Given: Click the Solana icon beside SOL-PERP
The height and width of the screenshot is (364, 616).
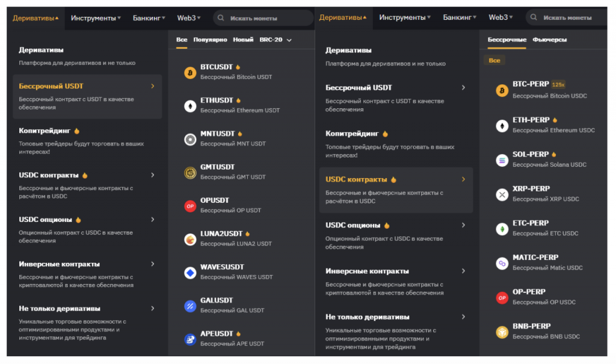Looking at the screenshot, I should tap(502, 160).
